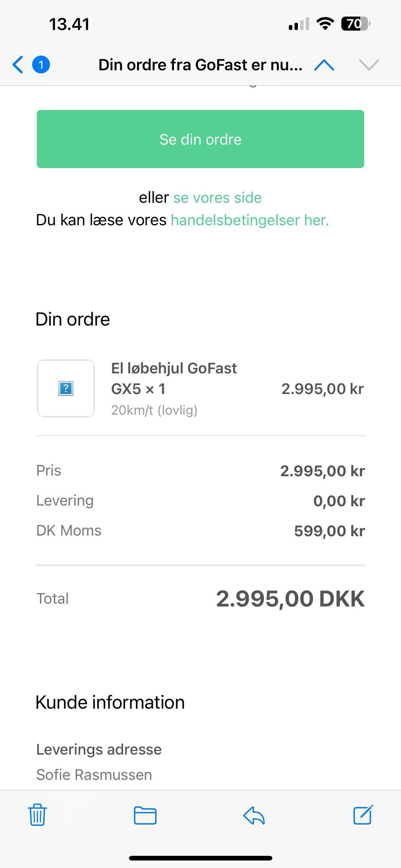Screen dimensions: 401x868
Task: Reply using the reply arrow icon
Action: [x=254, y=815]
